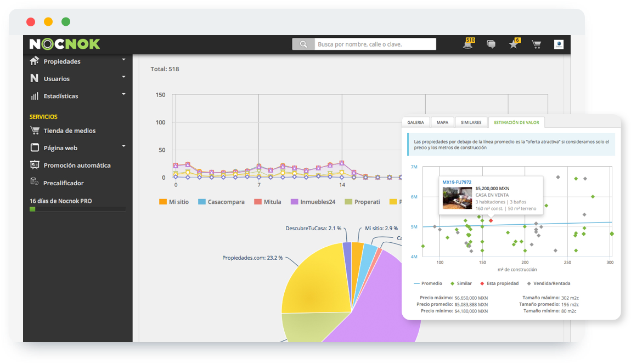The height and width of the screenshot is (364, 631).
Task: Open the user profile avatar
Action: pyautogui.click(x=559, y=44)
